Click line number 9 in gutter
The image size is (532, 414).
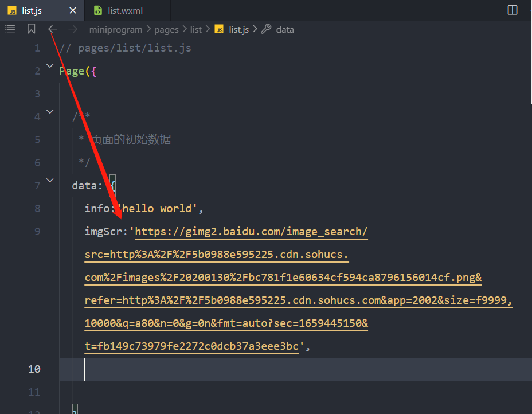point(37,232)
